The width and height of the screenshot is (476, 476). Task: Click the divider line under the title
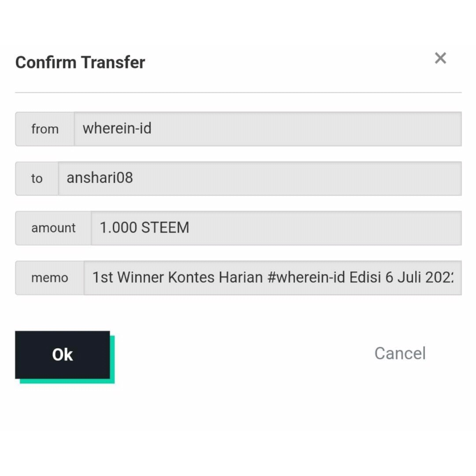(x=238, y=93)
